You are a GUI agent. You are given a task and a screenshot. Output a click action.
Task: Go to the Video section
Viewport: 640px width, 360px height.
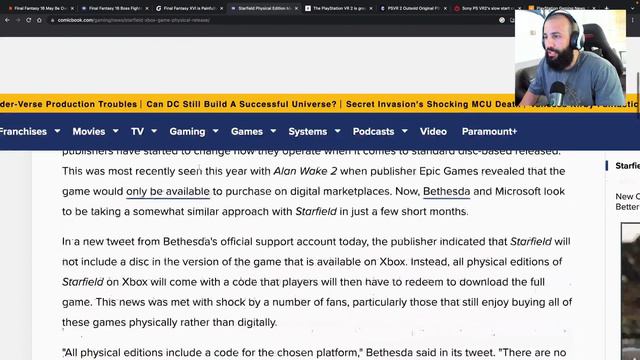(x=433, y=131)
